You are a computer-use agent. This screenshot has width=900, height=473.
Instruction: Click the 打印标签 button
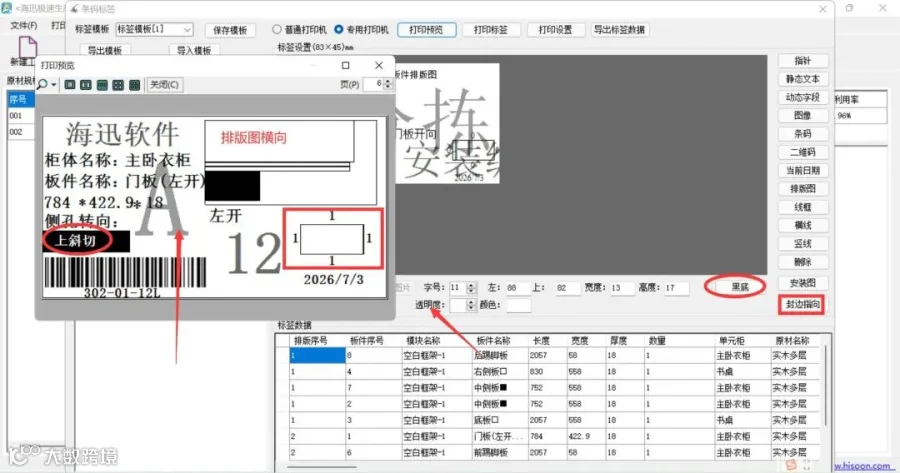click(x=491, y=29)
